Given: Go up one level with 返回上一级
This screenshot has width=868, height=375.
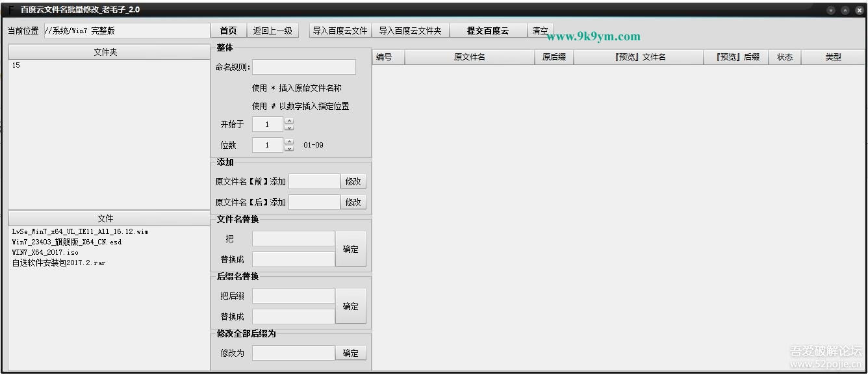Looking at the screenshot, I should tap(273, 31).
